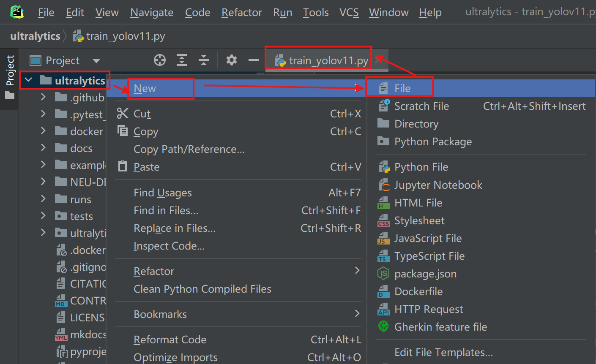This screenshot has width=596, height=364.
Task: Click the ultralytics breadcrumb in navigation bar
Action: [35, 36]
